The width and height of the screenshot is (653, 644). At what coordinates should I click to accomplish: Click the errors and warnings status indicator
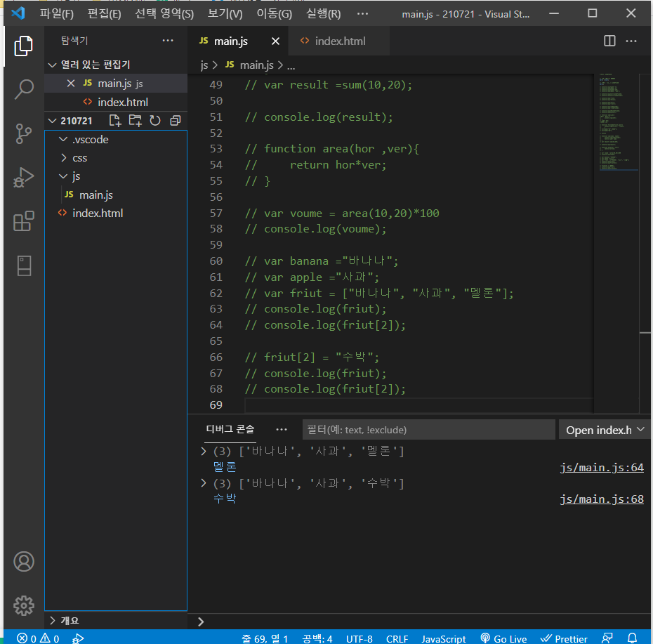38,638
